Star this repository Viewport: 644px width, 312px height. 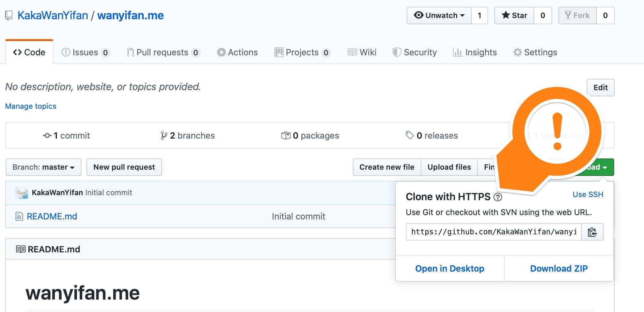514,16
